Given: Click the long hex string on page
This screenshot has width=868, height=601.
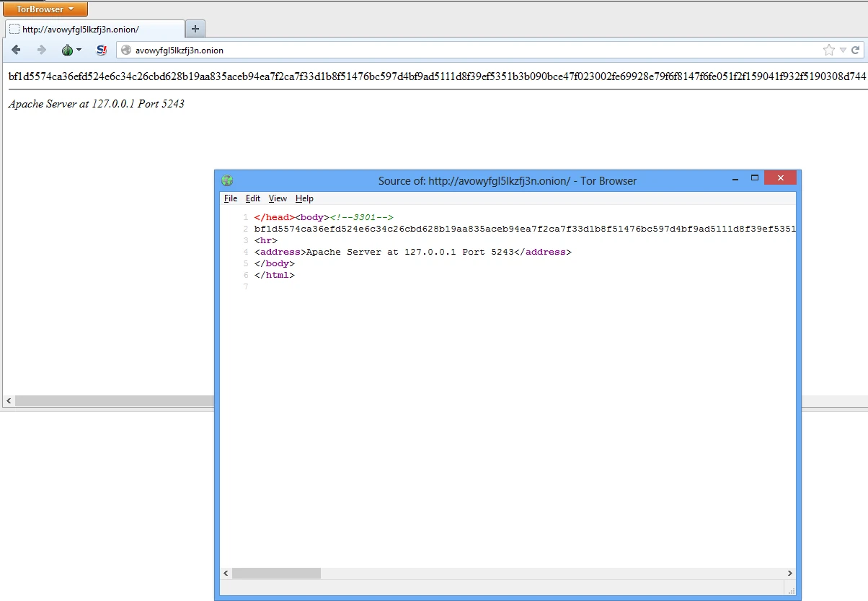Looking at the screenshot, I should [x=437, y=76].
